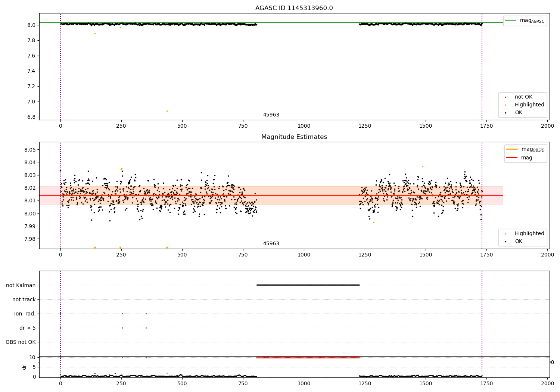Click the 'Magnitude Estimates' plot title
Viewport: 560px width, 392px height.
[294, 137]
